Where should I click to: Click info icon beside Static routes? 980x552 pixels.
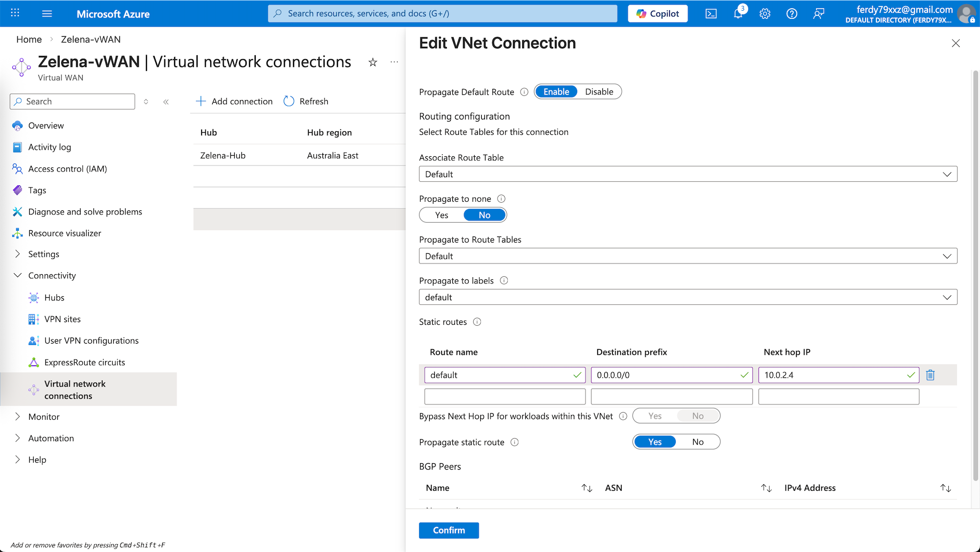[477, 322]
